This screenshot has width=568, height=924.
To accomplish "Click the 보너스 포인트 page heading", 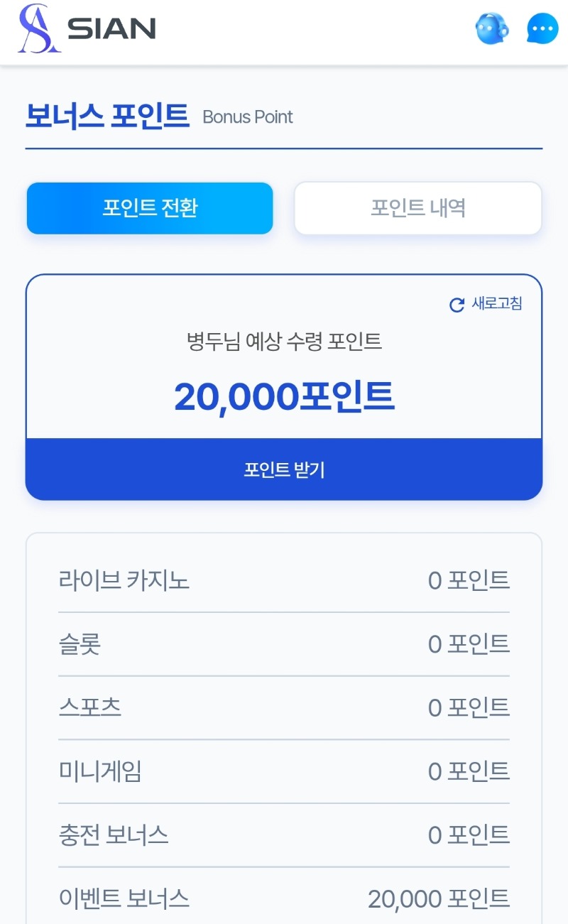I will coord(108,116).
